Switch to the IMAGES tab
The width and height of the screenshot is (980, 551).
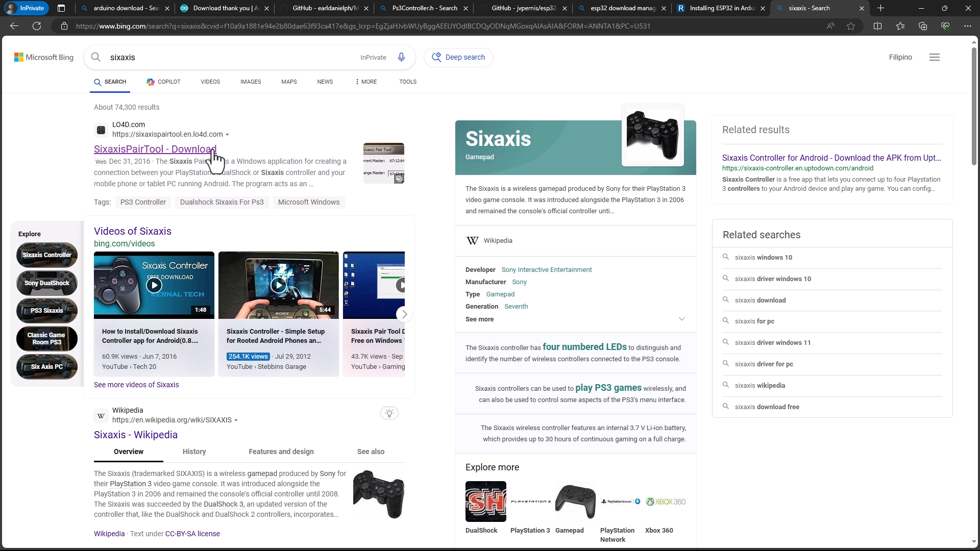(x=251, y=82)
